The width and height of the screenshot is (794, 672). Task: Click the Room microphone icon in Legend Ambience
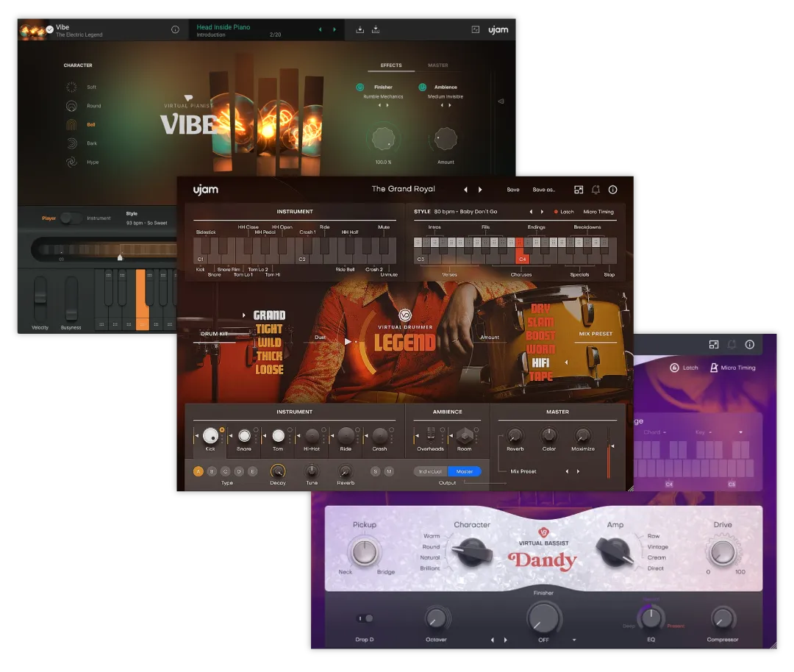pyautogui.click(x=465, y=435)
